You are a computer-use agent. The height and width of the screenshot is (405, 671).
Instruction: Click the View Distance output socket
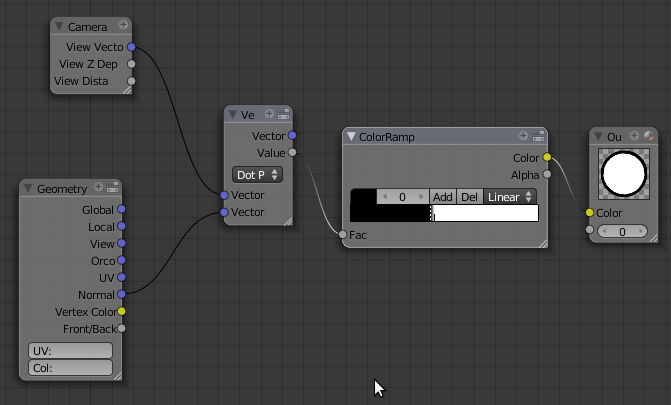coord(131,81)
